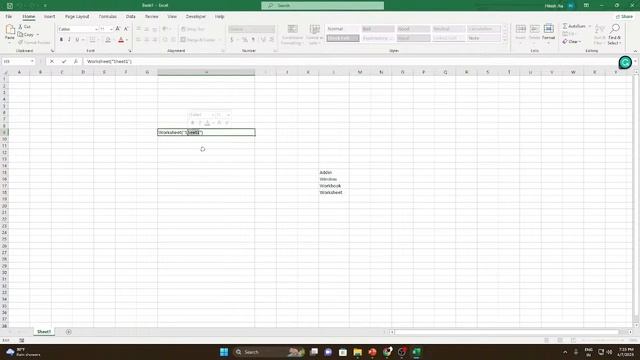The image size is (640, 360).
Task: Open the View tab
Action: coord(172,16)
